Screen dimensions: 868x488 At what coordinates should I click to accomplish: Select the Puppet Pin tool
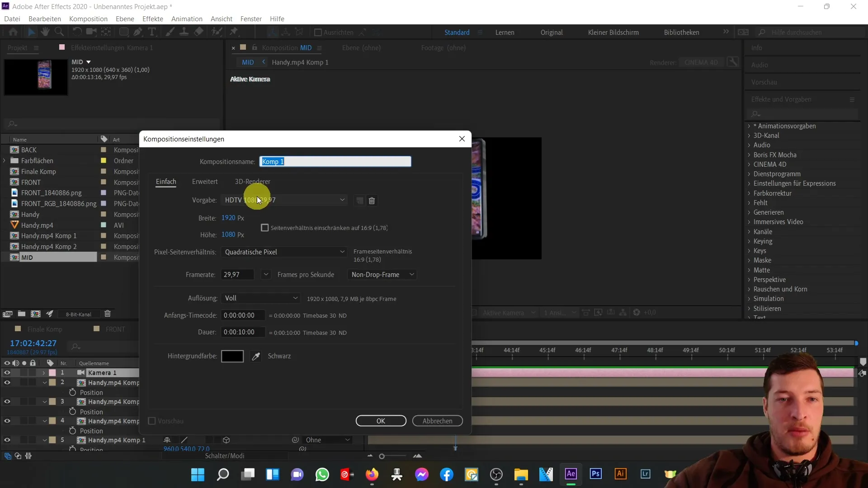tap(234, 32)
